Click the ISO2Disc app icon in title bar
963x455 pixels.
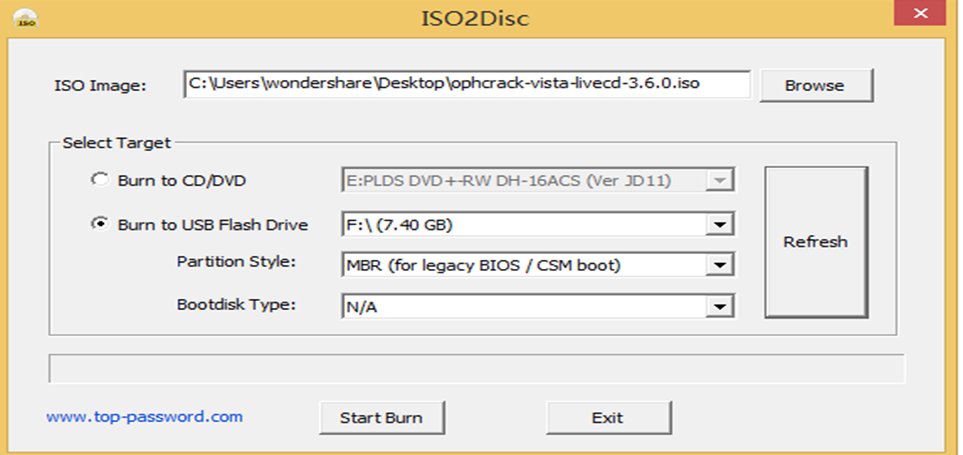pyautogui.click(x=27, y=17)
